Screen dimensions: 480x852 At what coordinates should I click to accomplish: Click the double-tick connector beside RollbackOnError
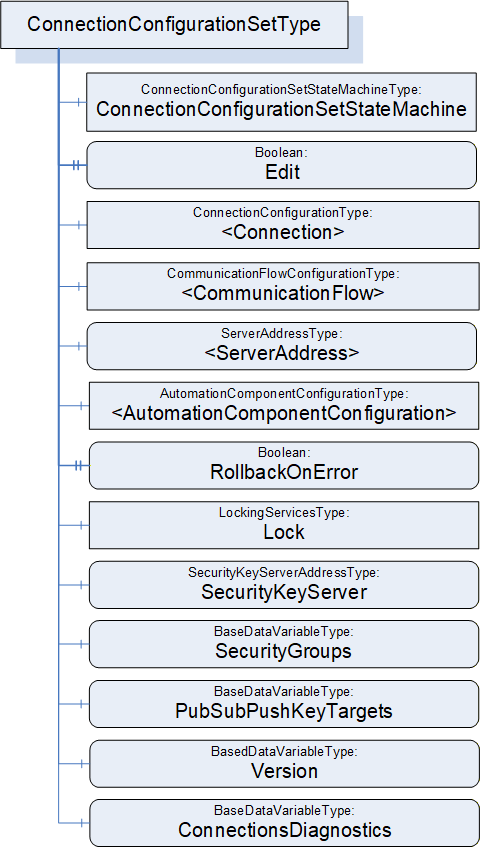tap(78, 465)
